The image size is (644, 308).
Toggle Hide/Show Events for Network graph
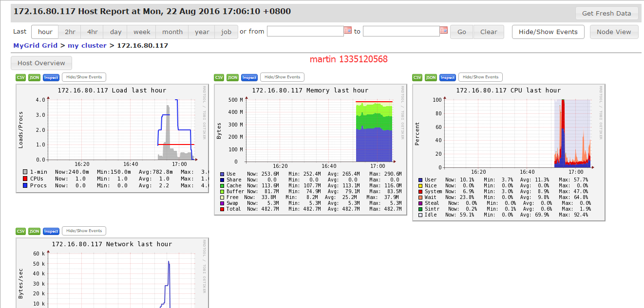84,231
